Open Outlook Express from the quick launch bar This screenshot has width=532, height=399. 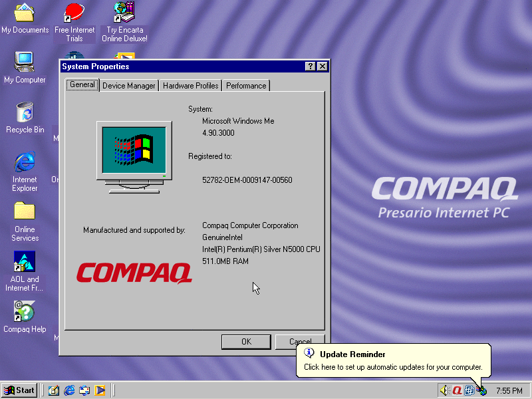84,390
